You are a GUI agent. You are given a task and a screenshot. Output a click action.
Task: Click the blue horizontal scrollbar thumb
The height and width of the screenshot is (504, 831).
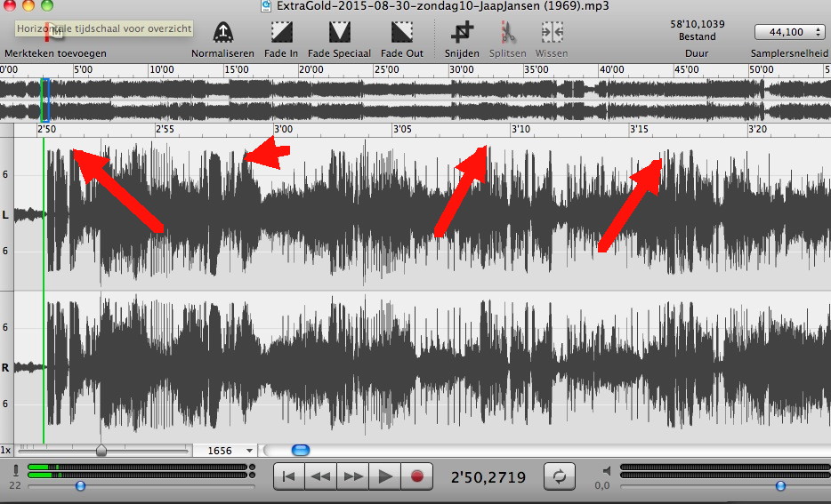click(x=301, y=451)
